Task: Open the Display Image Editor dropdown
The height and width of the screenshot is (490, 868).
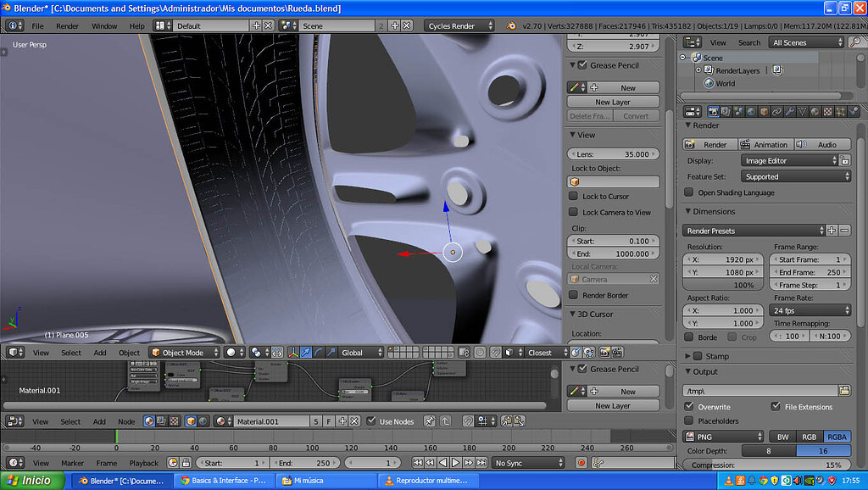Action: point(789,160)
